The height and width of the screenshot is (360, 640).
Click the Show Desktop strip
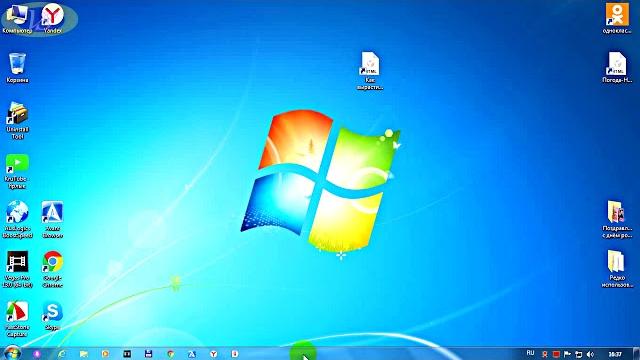pos(637,354)
